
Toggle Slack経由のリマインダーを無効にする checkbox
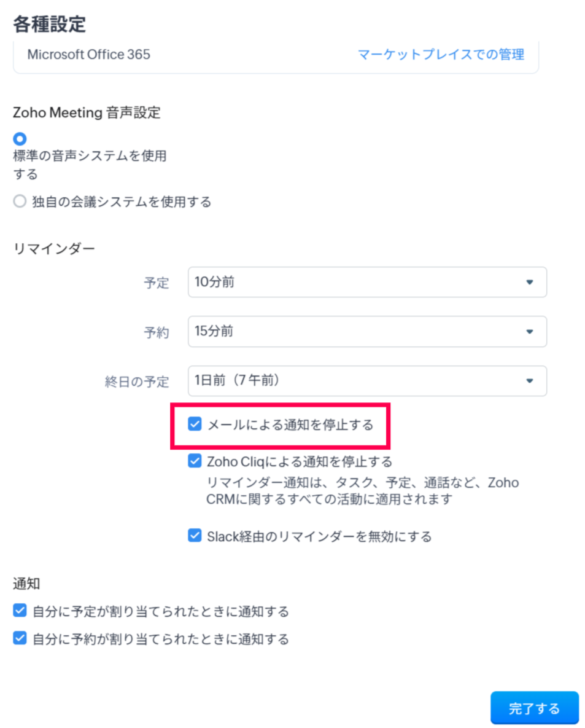(195, 536)
